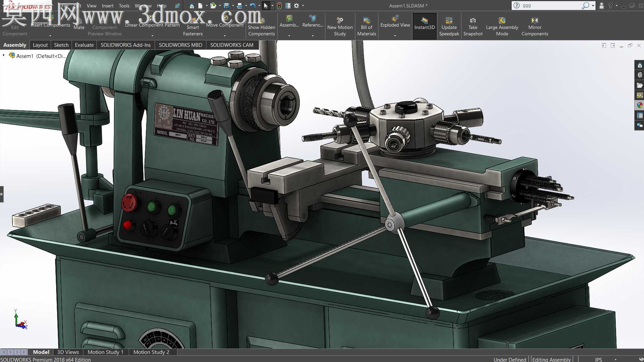Open the Appearances, Scenes and Decals tab
Image resolution: width=644 pixels, height=362 pixels.
click(640, 105)
